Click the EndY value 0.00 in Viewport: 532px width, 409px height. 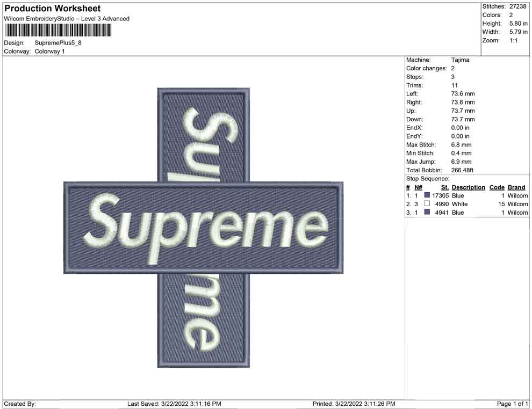[460, 136]
